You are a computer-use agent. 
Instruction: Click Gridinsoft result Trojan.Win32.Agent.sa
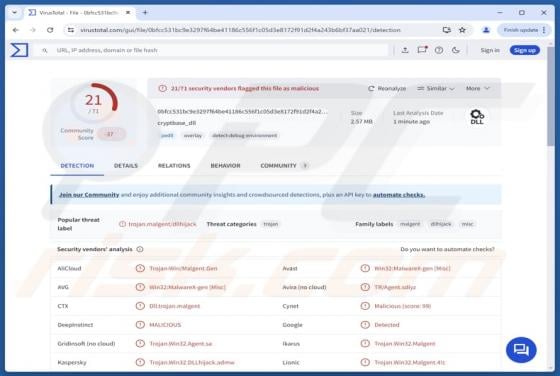click(x=181, y=344)
